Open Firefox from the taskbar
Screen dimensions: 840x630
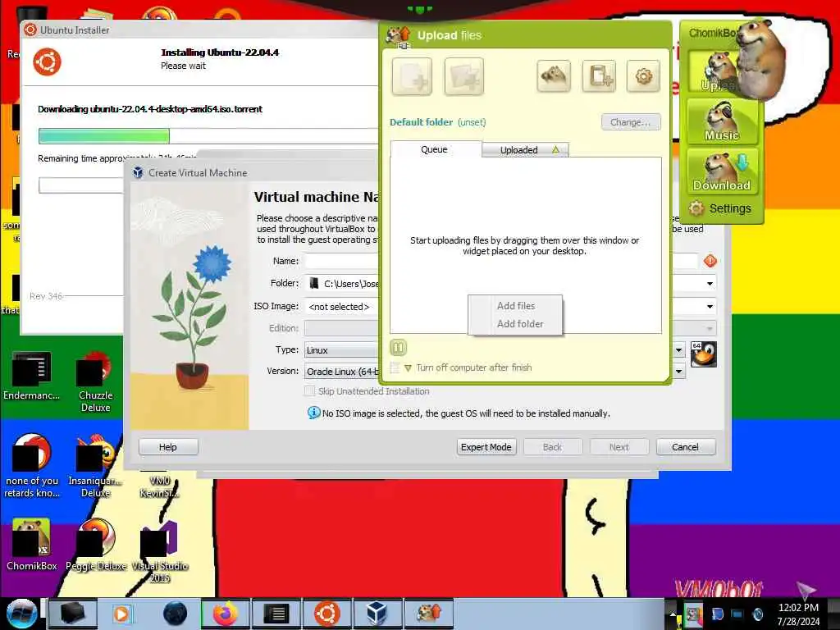(x=226, y=614)
